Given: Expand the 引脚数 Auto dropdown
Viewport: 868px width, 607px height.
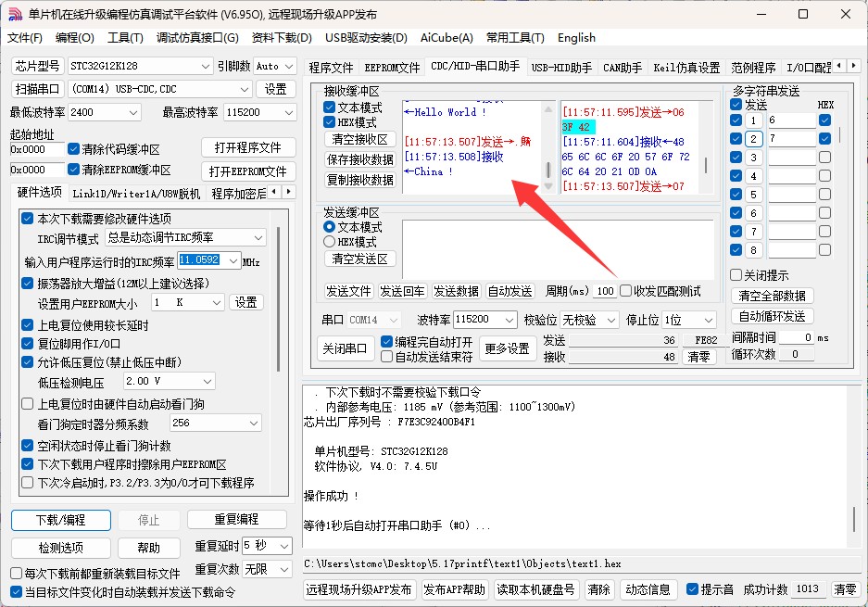Looking at the screenshot, I should (289, 66).
